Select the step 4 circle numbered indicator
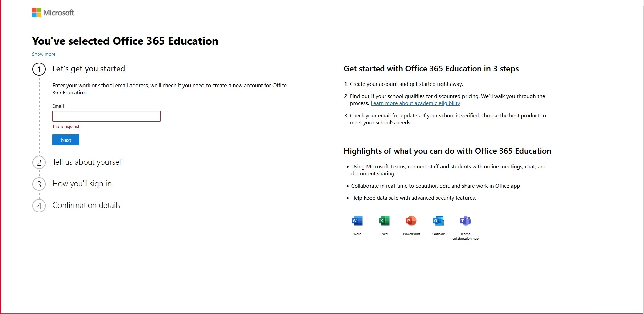This screenshot has width=644, height=314. pos(39,206)
